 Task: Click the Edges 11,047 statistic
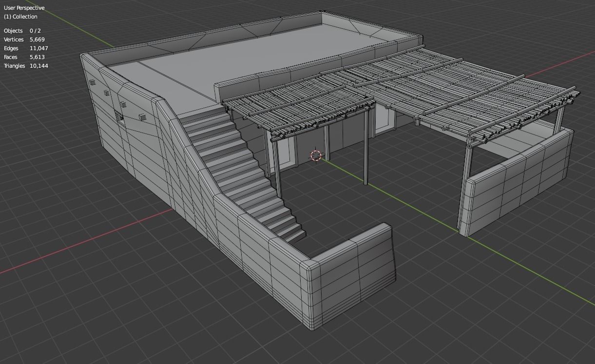26,48
